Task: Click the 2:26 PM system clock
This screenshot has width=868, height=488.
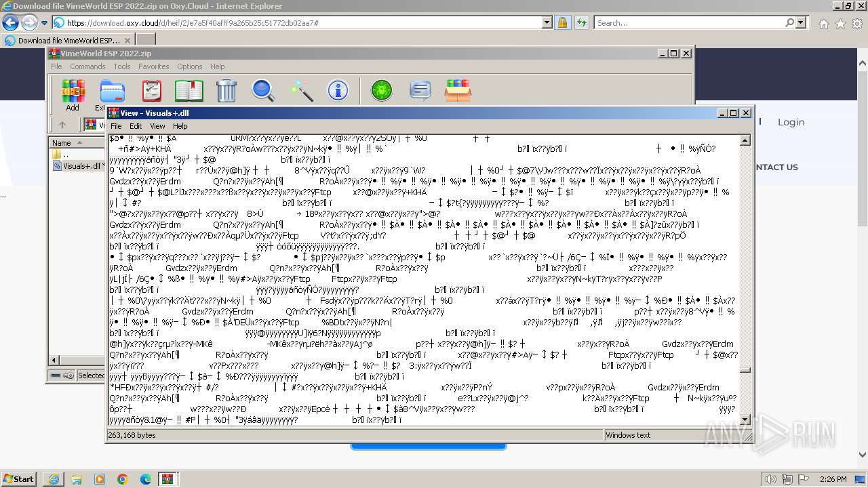Action: tap(833, 479)
